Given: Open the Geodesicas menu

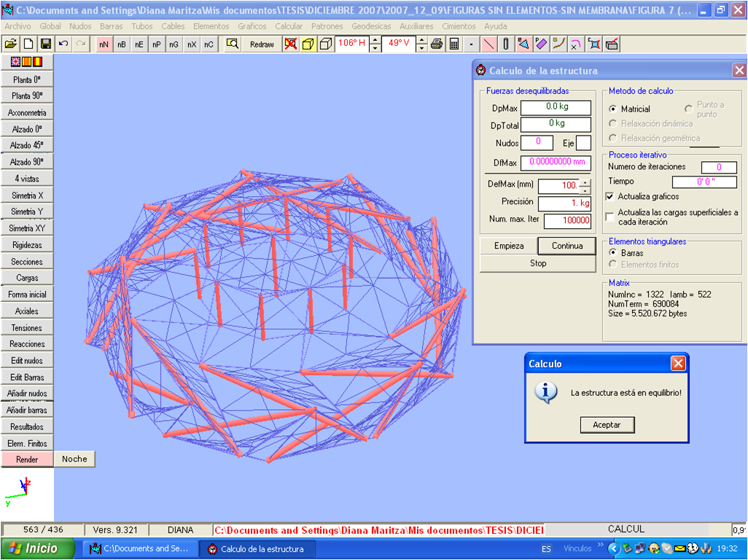Looking at the screenshot, I should [371, 26].
